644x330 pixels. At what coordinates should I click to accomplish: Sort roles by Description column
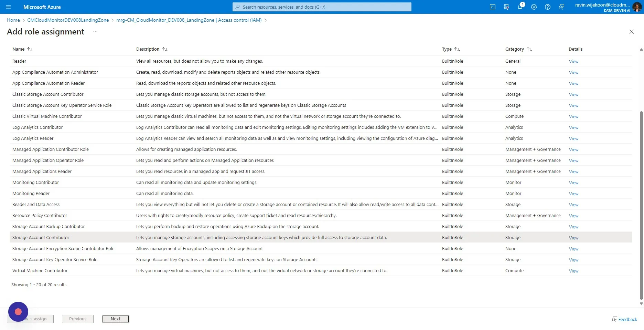[152, 49]
